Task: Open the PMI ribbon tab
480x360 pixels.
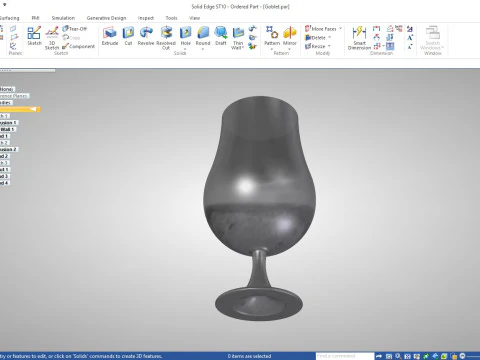Action: point(35,18)
